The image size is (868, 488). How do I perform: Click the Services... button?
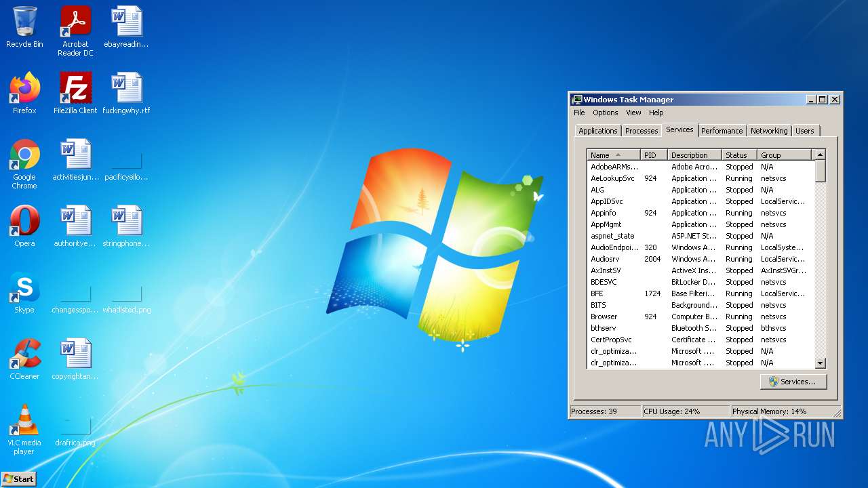[x=793, y=382]
